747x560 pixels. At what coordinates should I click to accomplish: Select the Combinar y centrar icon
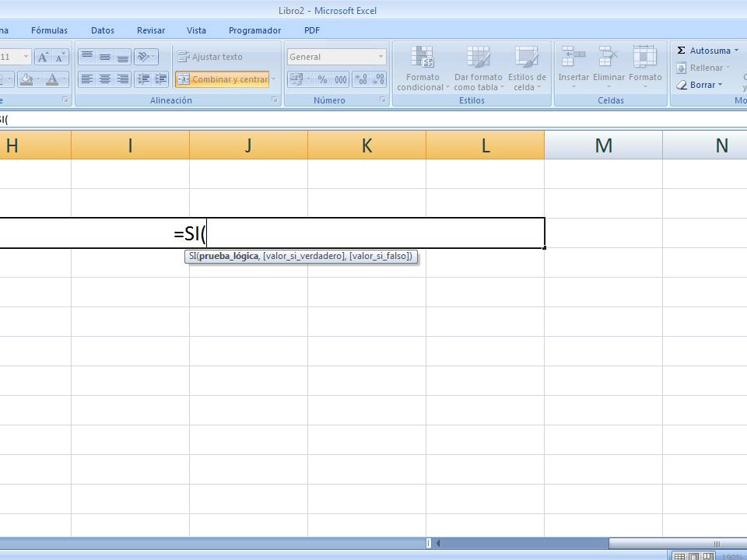(x=187, y=79)
